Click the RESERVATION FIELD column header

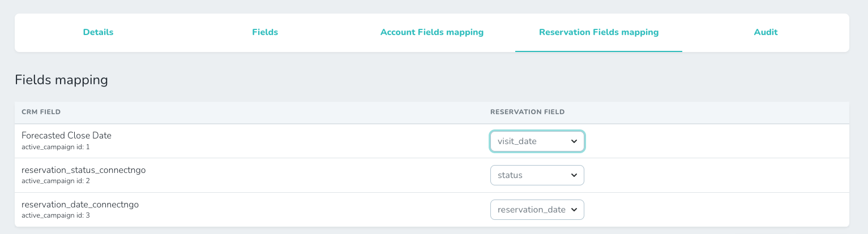pos(527,112)
